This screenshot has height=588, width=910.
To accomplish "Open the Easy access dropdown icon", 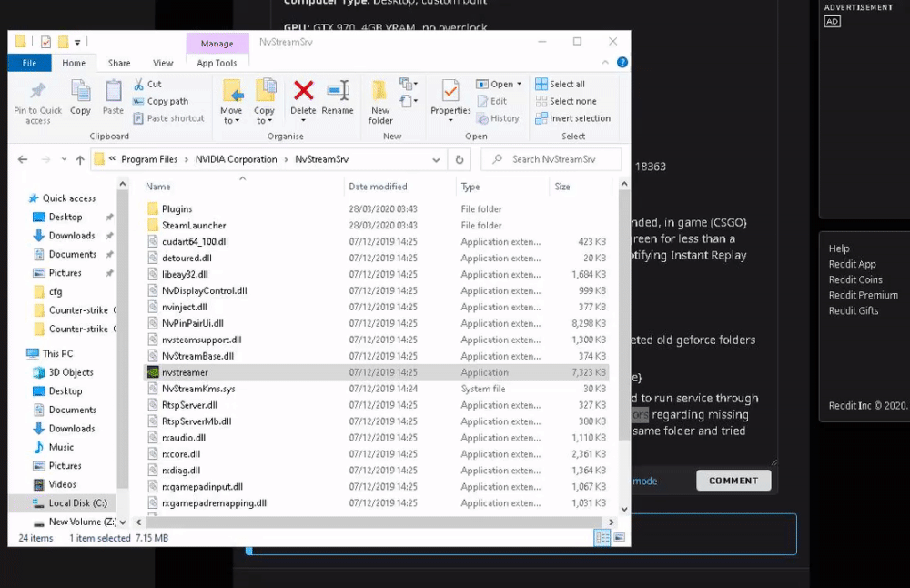I will [409, 102].
